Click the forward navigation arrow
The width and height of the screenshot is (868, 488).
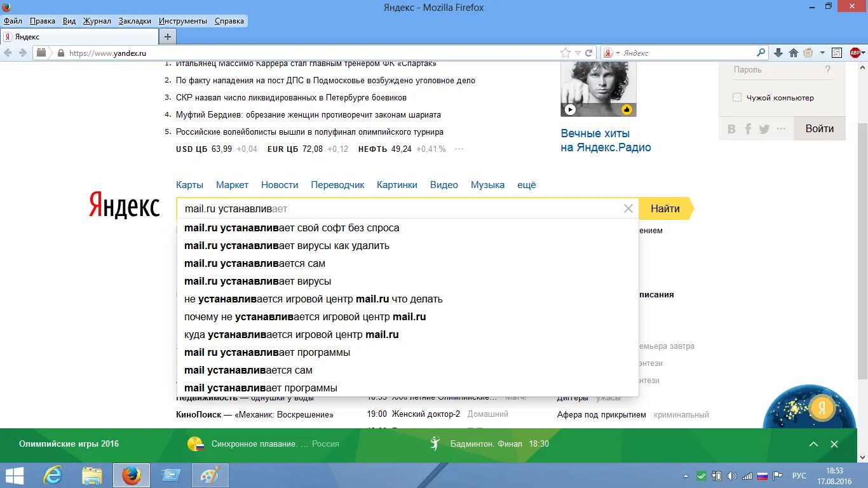pyautogui.click(x=23, y=53)
